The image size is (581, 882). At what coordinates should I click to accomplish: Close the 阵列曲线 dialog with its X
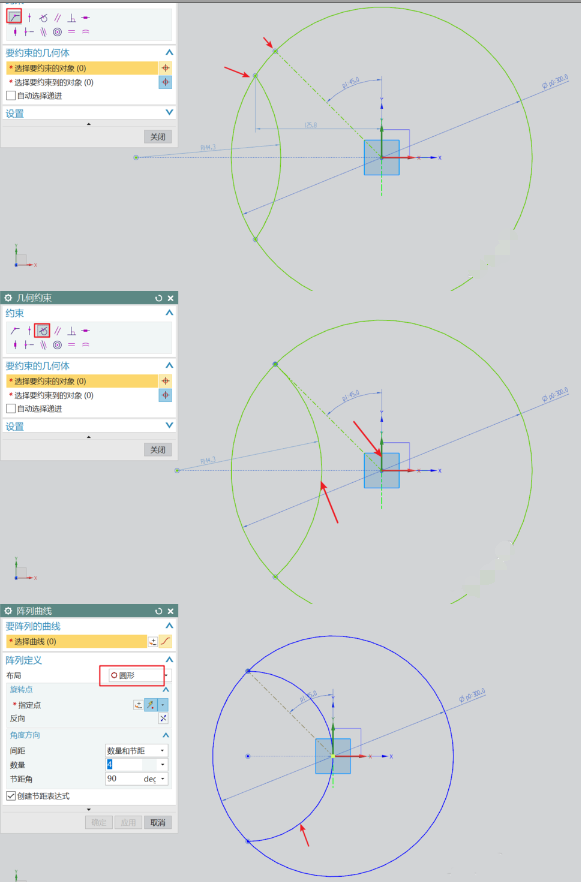[x=170, y=611]
